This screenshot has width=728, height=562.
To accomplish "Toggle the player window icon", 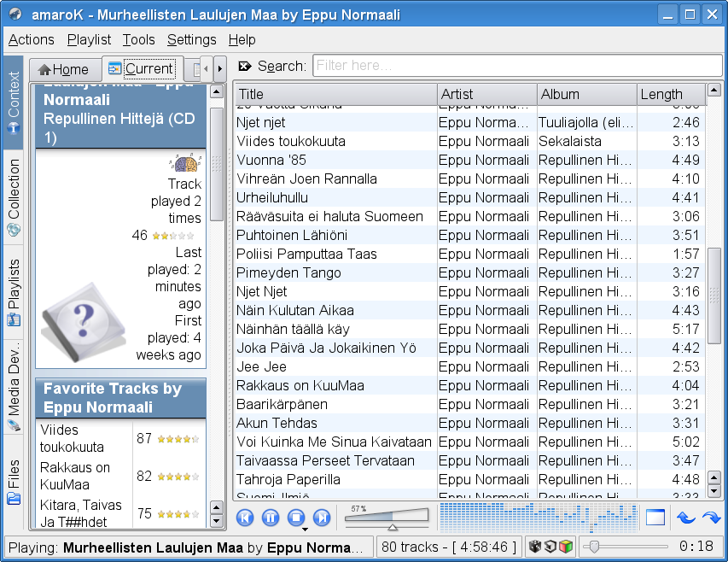I will pyautogui.click(x=655, y=518).
